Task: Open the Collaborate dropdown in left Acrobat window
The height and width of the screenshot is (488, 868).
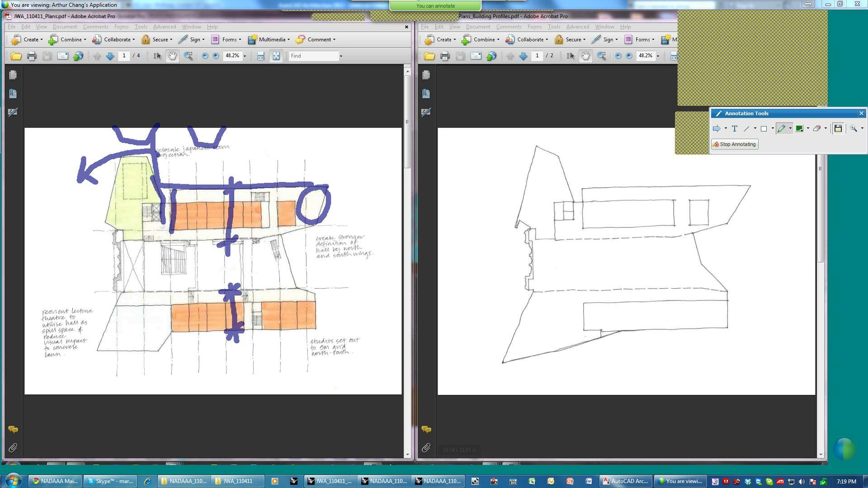Action: pos(113,40)
